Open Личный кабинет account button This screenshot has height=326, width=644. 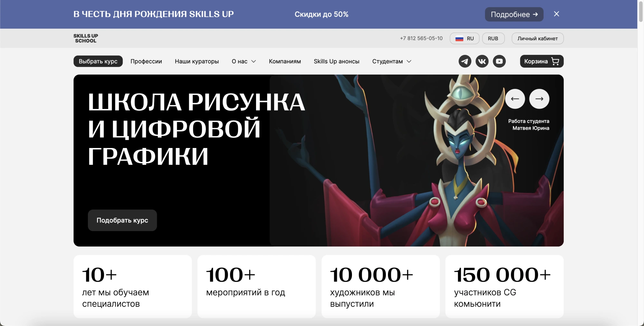click(537, 38)
